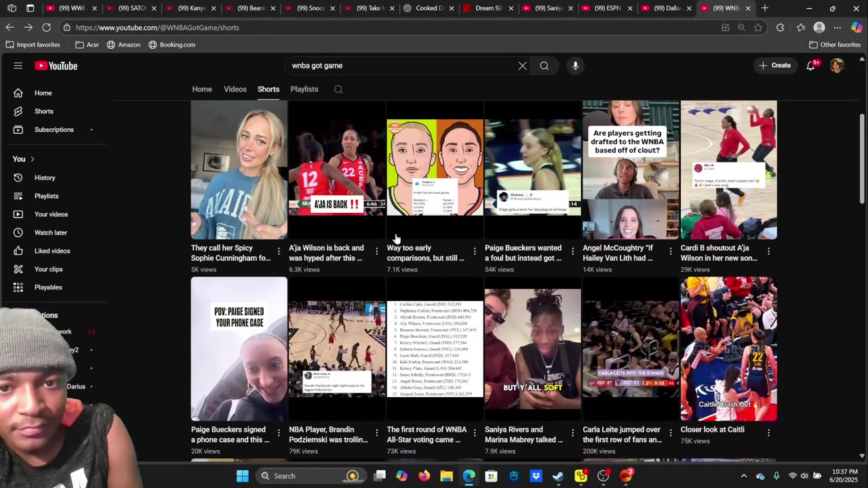Open the Saniya Rivers and Marina Mabrey short title
This screenshot has width=868, height=488.
tap(524, 434)
